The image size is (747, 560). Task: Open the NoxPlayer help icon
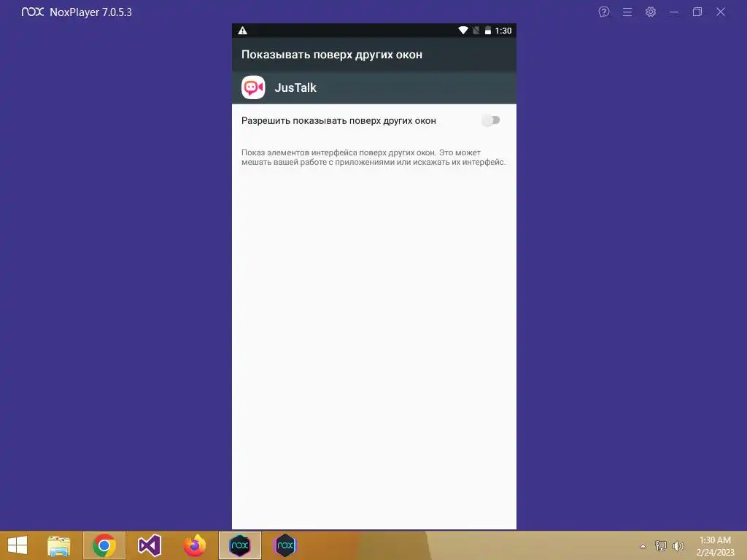point(603,12)
